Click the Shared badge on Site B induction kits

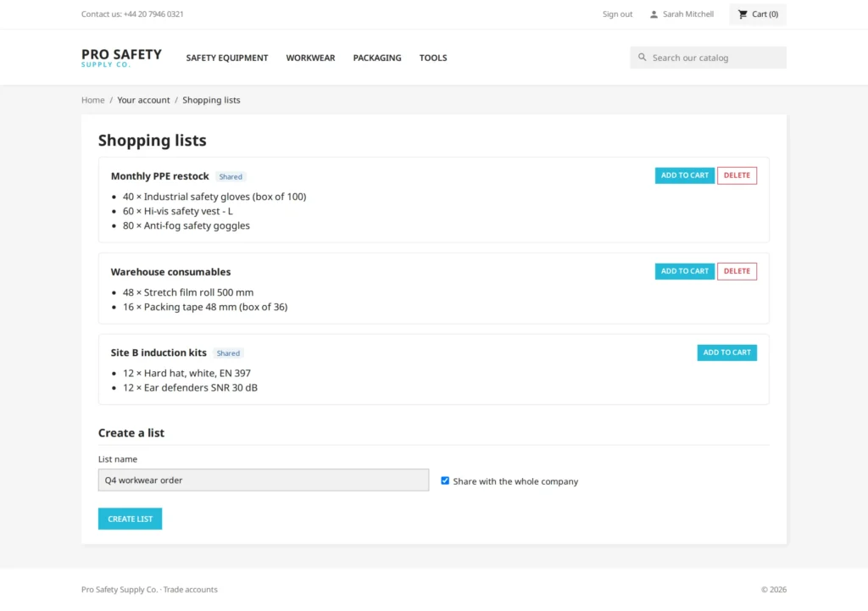click(228, 353)
